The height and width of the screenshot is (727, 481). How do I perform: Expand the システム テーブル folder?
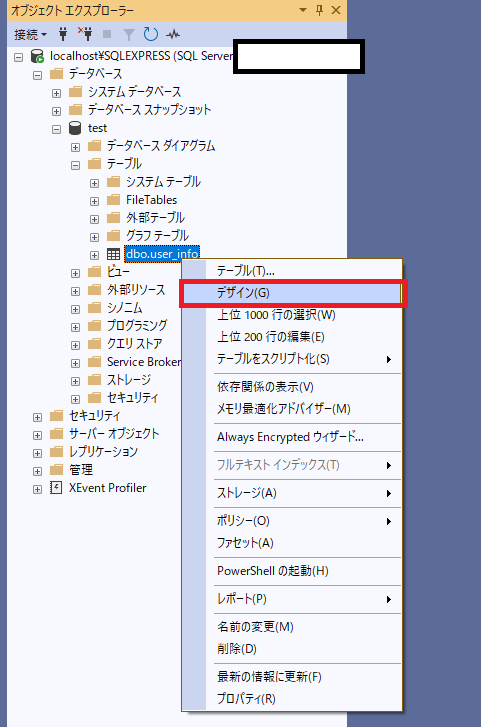(x=95, y=183)
